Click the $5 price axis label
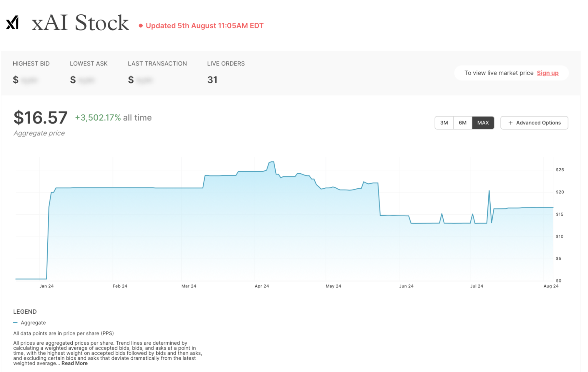The image size is (588, 372). point(559,259)
